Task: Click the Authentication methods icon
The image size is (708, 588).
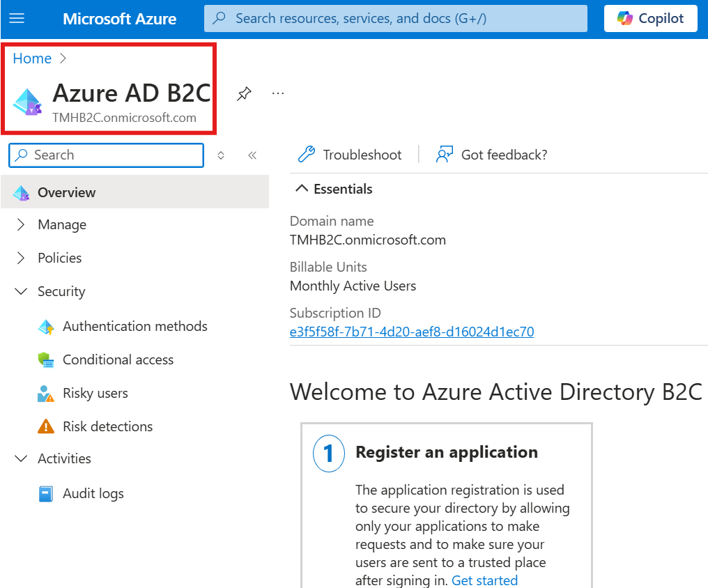Action: [x=46, y=327]
